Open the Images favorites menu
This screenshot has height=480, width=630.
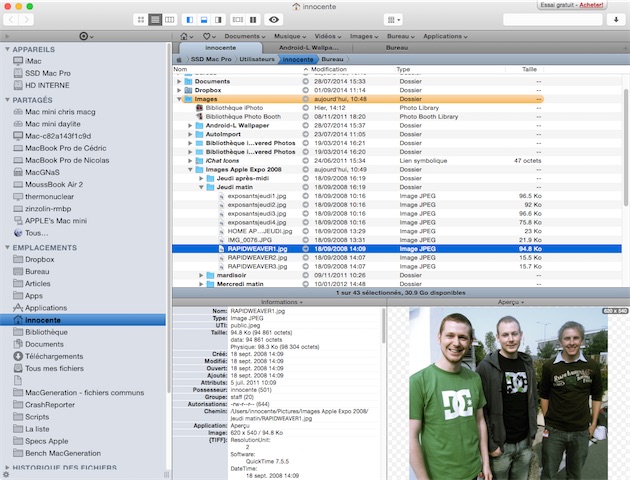click(x=364, y=36)
